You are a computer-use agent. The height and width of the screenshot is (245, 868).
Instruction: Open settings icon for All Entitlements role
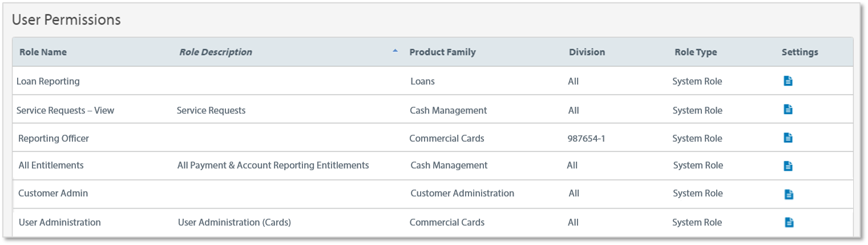click(788, 166)
